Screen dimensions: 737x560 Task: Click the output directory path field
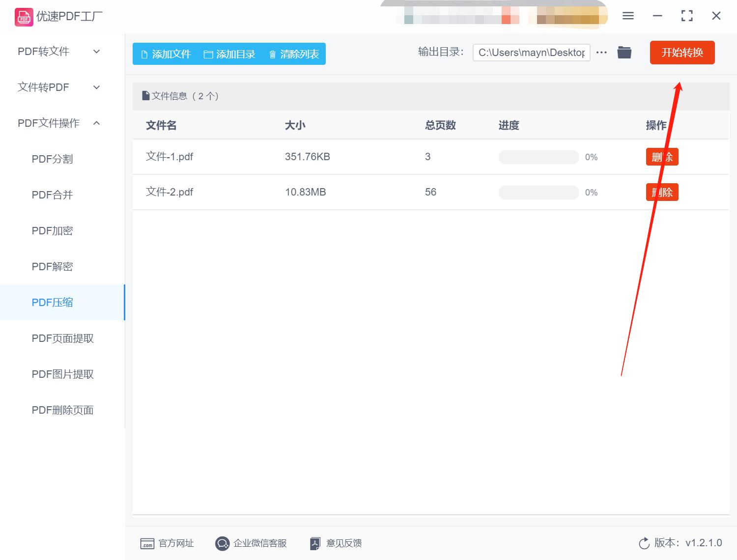pos(531,52)
